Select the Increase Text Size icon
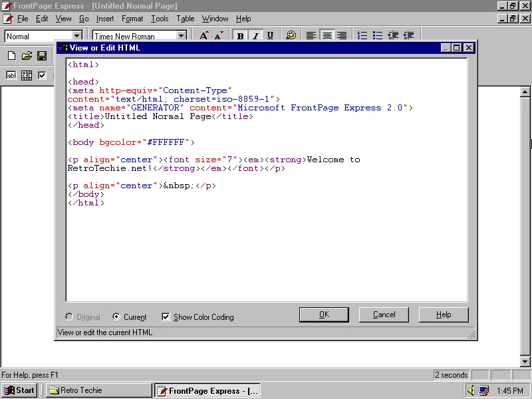This screenshot has height=399, width=532. [203, 35]
